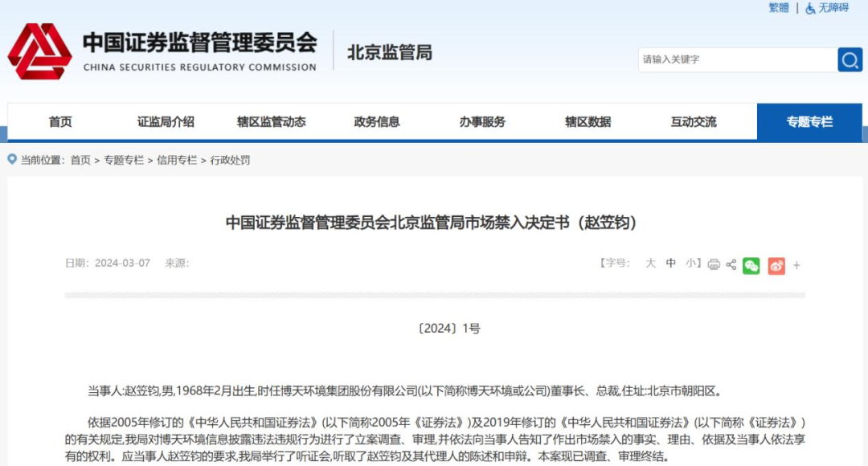The image size is (868, 466).
Task: Share article via Weibo icon
Action: (776, 266)
